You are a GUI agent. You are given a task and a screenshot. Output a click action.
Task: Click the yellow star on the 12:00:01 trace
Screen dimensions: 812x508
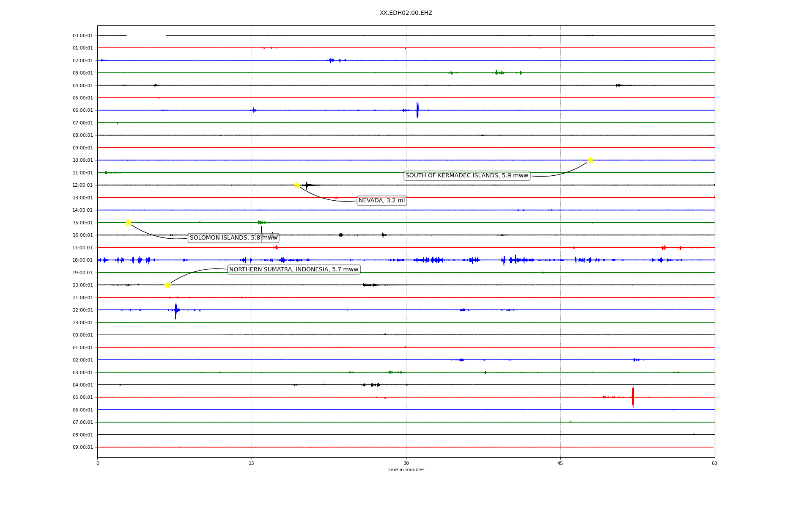pyautogui.click(x=297, y=185)
